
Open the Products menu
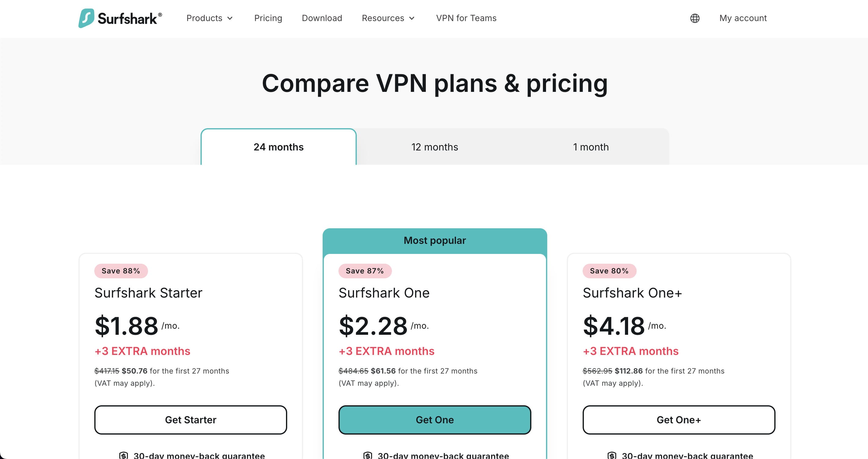[210, 18]
